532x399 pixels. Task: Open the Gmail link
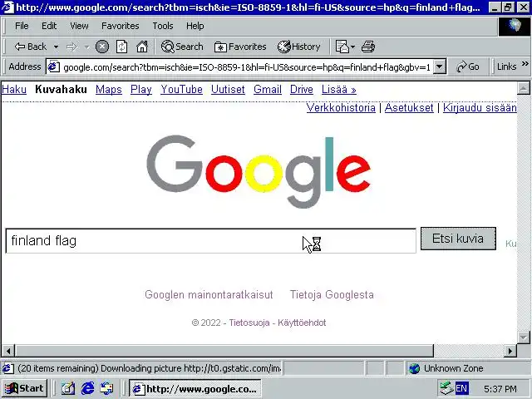pyautogui.click(x=268, y=89)
